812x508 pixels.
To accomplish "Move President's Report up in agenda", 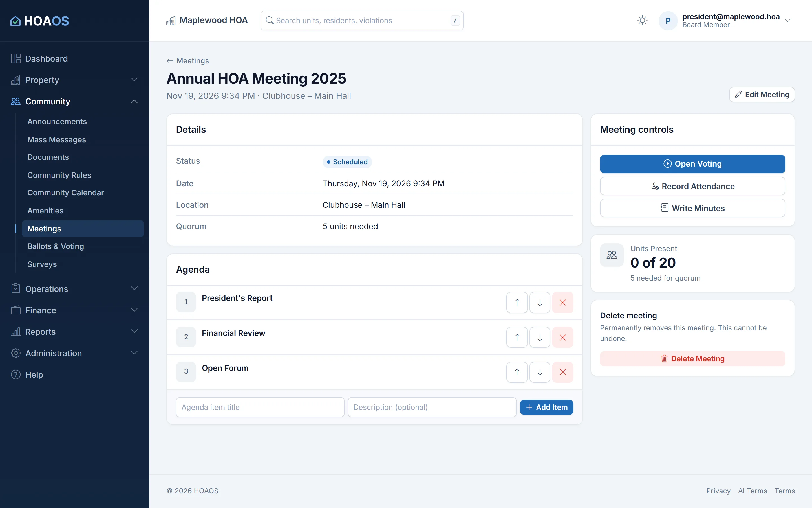I will (x=517, y=302).
